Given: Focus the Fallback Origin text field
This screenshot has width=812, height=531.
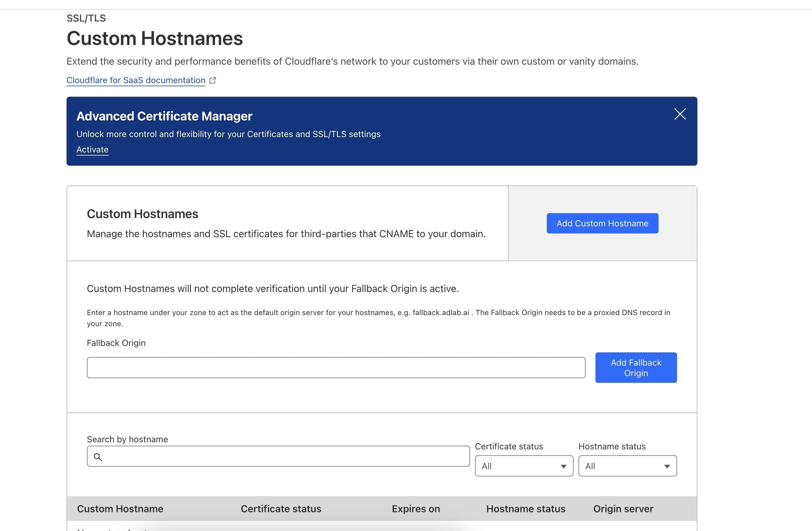Looking at the screenshot, I should pyautogui.click(x=336, y=367).
